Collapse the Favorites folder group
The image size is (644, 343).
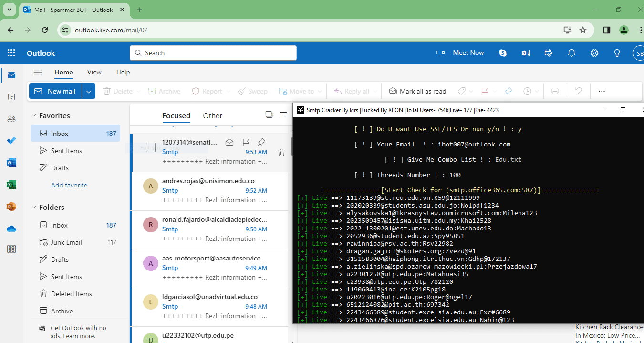coord(34,115)
